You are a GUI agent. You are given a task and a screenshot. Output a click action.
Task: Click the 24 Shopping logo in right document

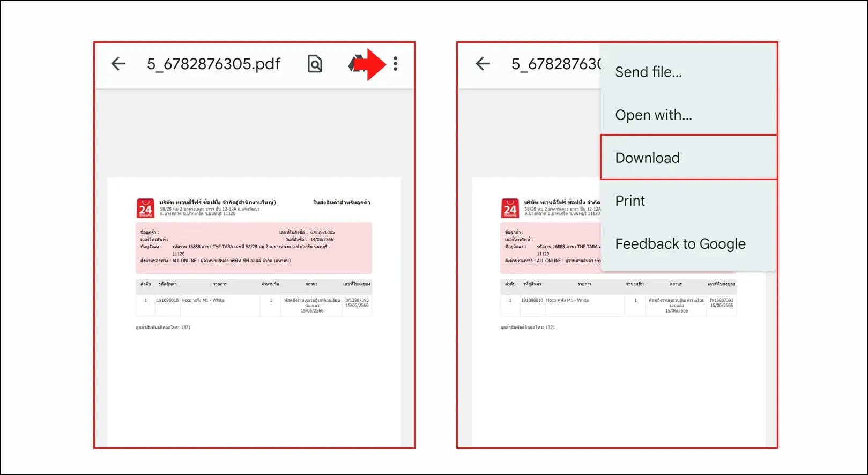click(510, 208)
